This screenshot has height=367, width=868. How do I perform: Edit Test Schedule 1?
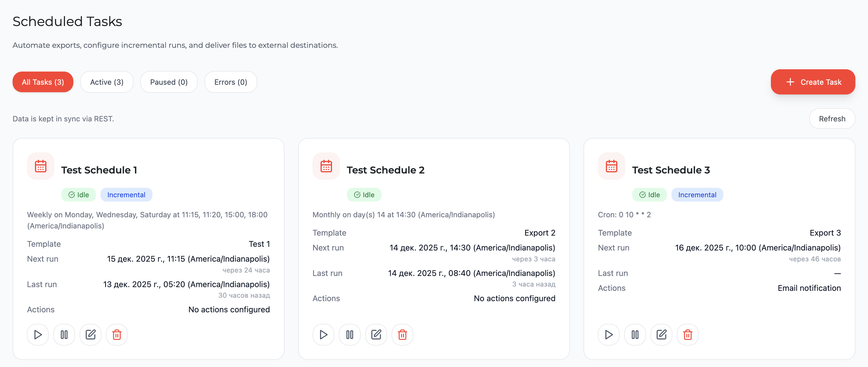(90, 334)
